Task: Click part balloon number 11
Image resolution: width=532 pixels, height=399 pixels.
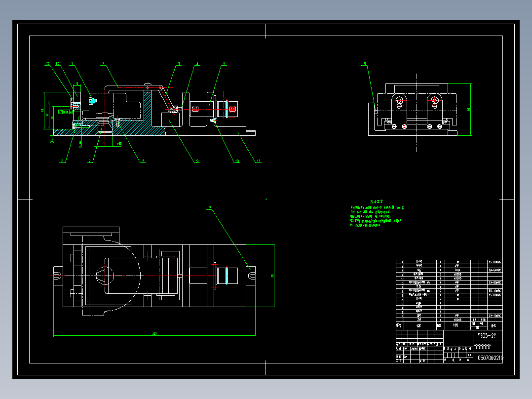Action: coord(259,161)
